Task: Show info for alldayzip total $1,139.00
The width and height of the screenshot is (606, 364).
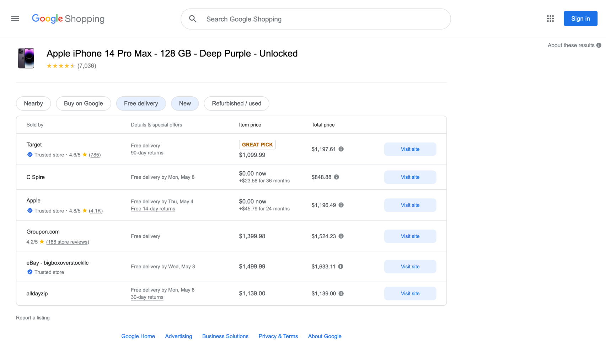Action: 341,294
